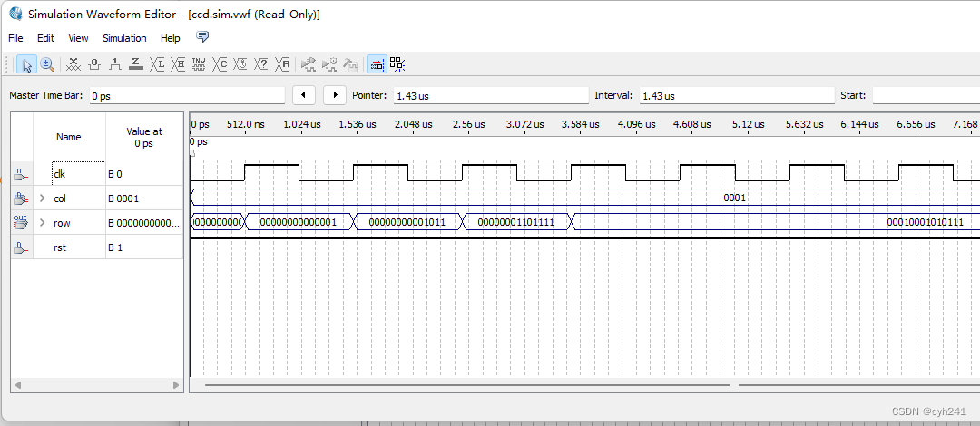
Task: Click row waveform segment 00000000000001
Action: [299, 222]
